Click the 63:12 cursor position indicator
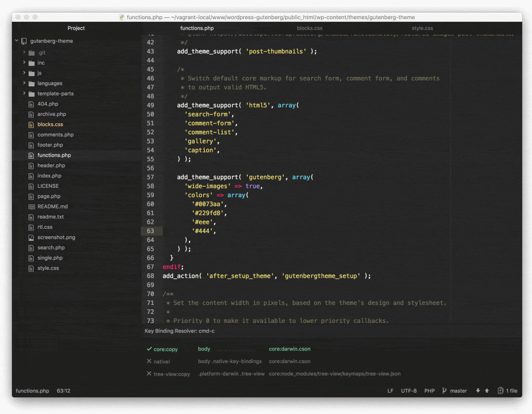532x414 pixels. point(64,391)
